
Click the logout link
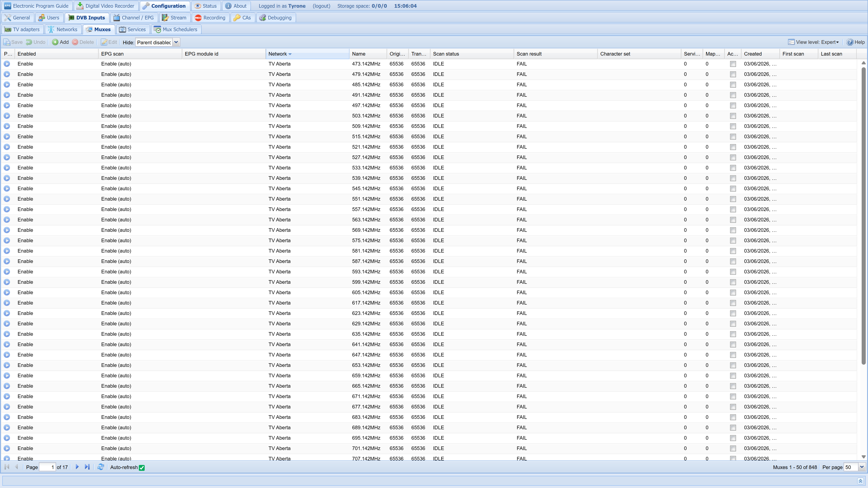click(321, 6)
